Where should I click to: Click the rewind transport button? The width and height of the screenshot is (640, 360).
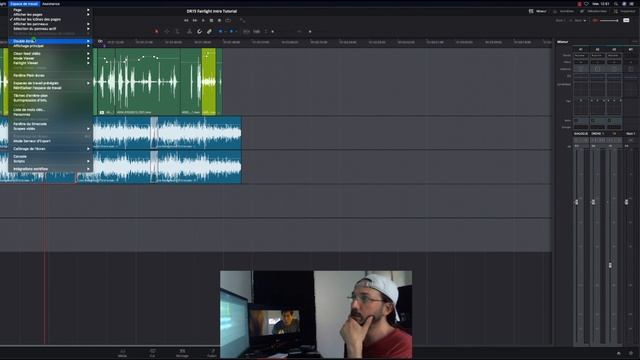pos(186,20)
